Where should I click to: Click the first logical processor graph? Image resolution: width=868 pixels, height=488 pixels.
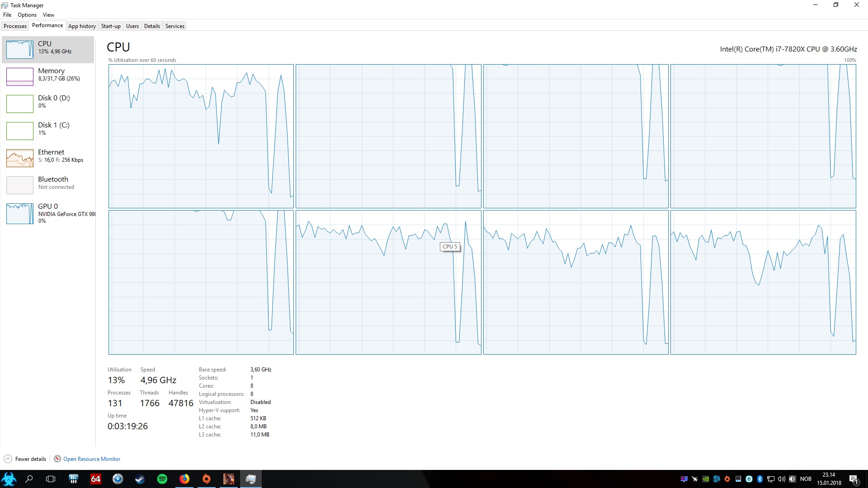click(201, 136)
